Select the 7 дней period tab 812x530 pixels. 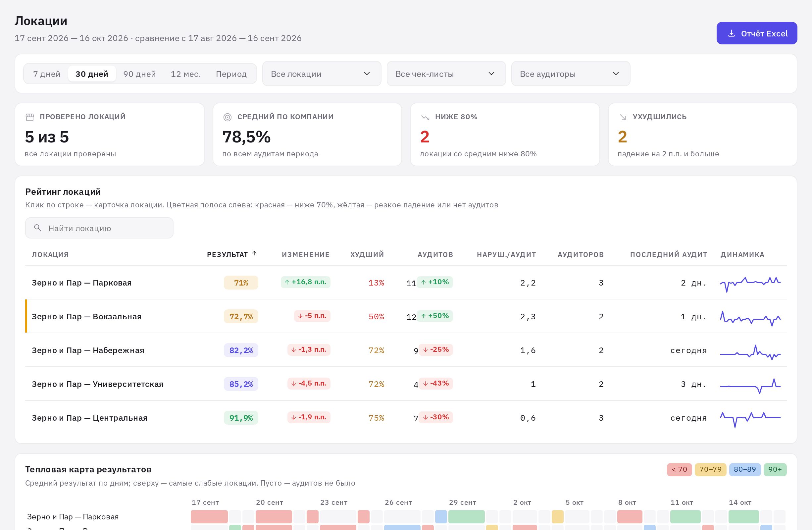click(47, 74)
